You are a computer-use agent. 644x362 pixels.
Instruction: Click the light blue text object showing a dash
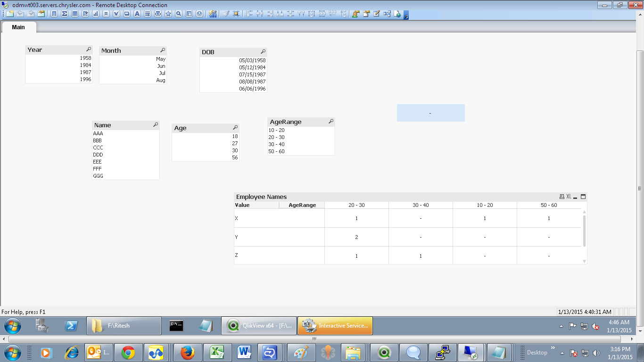click(x=431, y=113)
